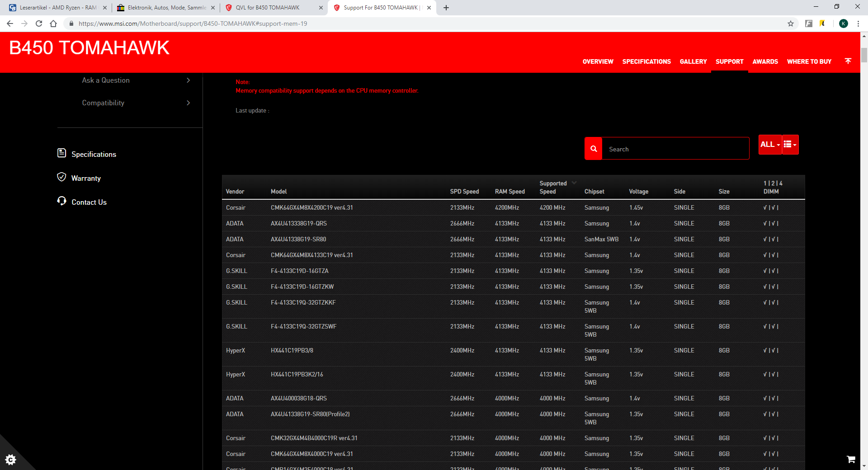Click model AX4U400038G18-QRS

[x=299, y=398]
